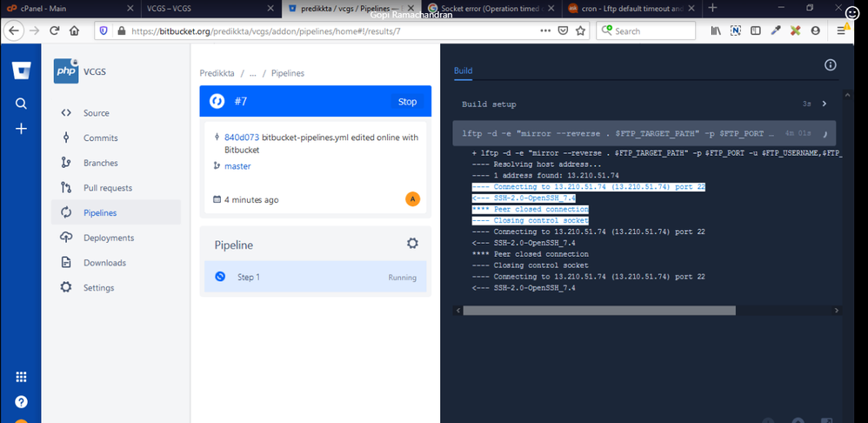Click the orange A user avatar

coord(412,198)
